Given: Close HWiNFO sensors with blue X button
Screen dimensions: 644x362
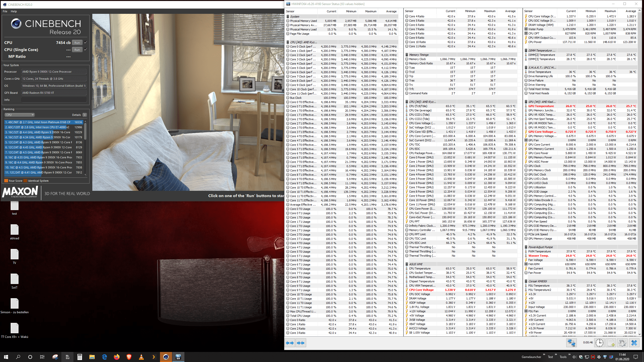Looking at the screenshot, I should [x=634, y=343].
